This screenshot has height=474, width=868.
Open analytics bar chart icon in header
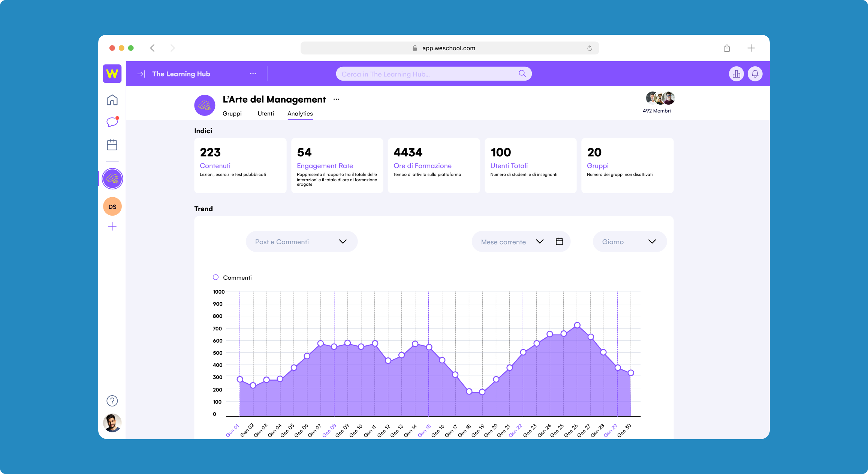(x=736, y=74)
